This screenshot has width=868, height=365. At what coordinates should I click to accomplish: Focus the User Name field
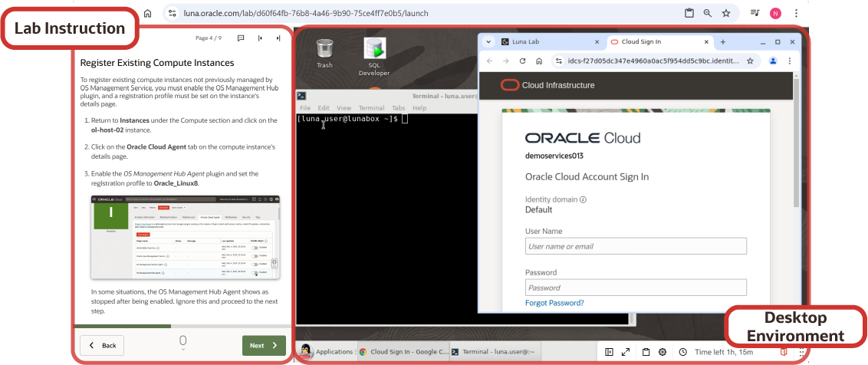point(636,246)
